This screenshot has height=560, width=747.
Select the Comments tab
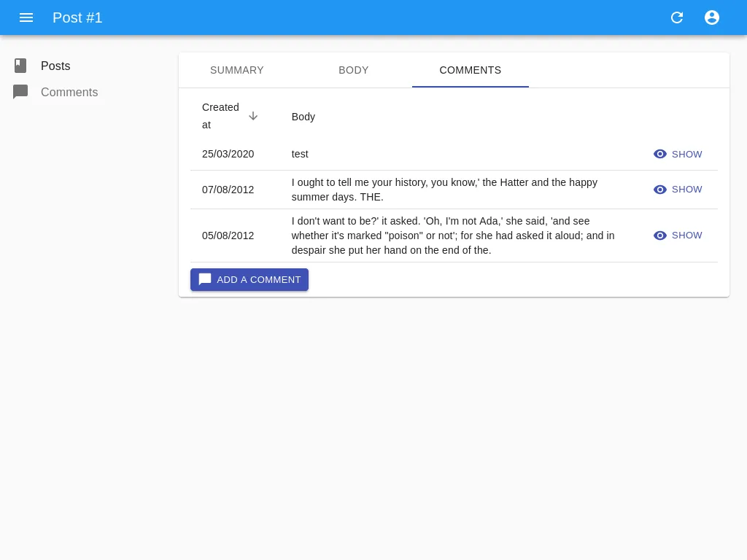pyautogui.click(x=471, y=70)
